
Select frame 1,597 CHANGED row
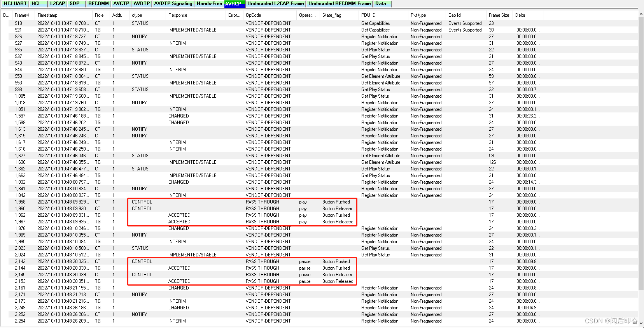[x=319, y=116]
